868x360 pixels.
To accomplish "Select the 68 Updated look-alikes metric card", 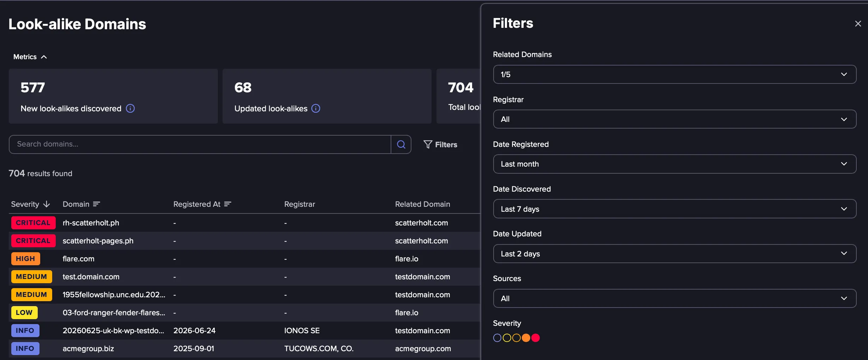I will click(x=327, y=96).
